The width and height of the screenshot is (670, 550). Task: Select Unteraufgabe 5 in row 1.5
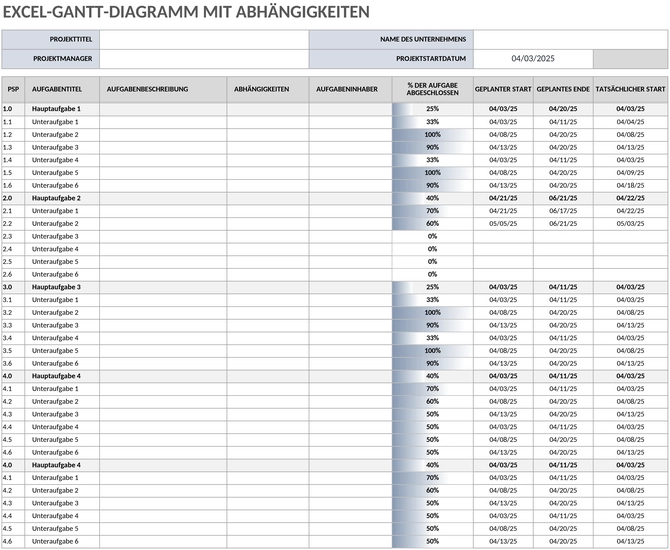[62, 173]
